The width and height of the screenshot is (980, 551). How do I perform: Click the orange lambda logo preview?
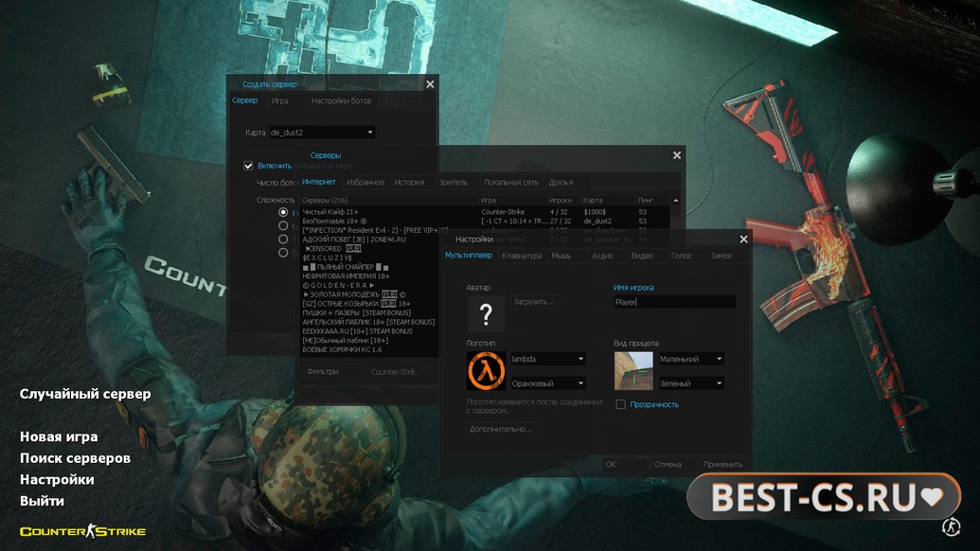tap(486, 370)
